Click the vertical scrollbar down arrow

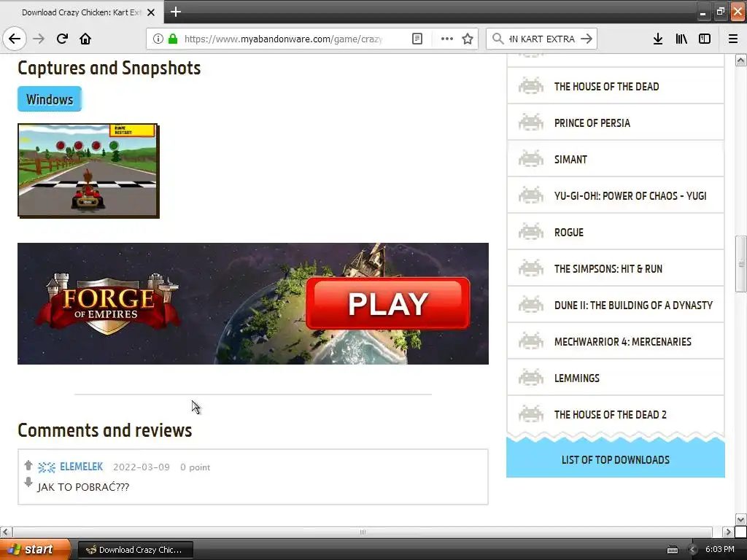(740, 519)
